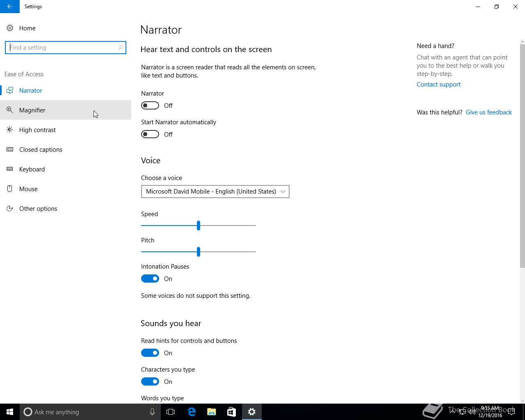Click the search magnifier icon in Find a setting

120,48
